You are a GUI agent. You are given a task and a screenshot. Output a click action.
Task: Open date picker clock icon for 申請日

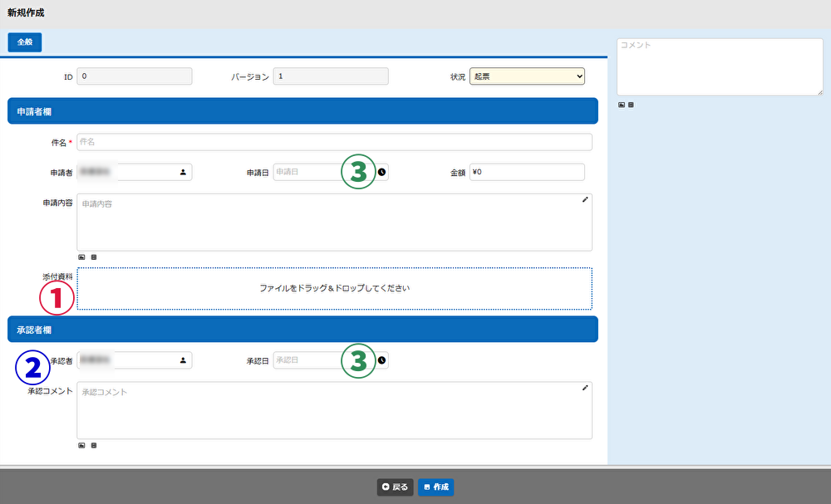click(x=382, y=172)
